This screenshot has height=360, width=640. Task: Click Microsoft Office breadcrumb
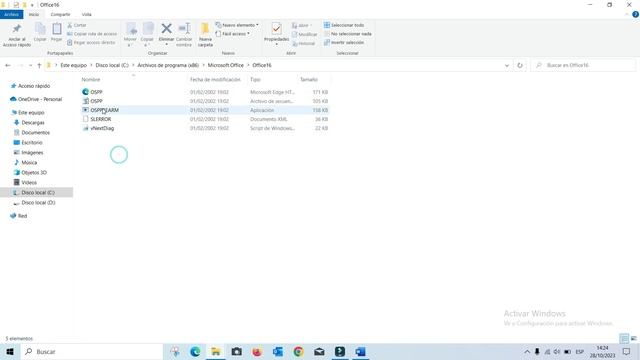(226, 65)
